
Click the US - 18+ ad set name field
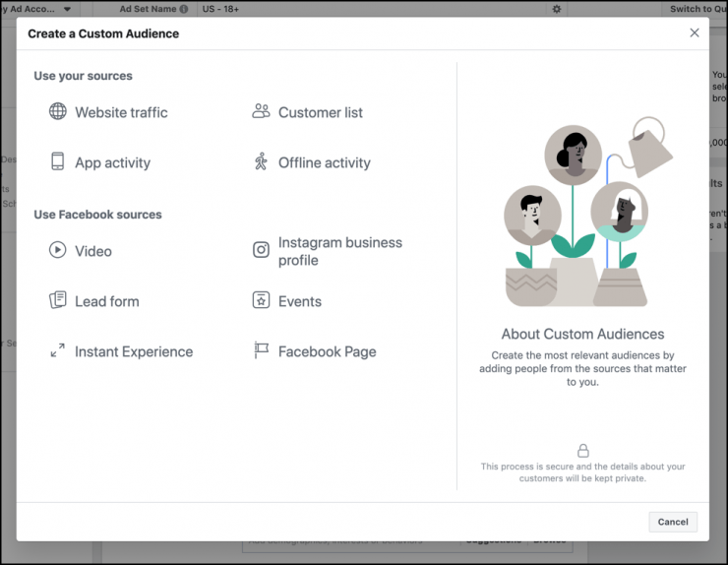(372, 9)
